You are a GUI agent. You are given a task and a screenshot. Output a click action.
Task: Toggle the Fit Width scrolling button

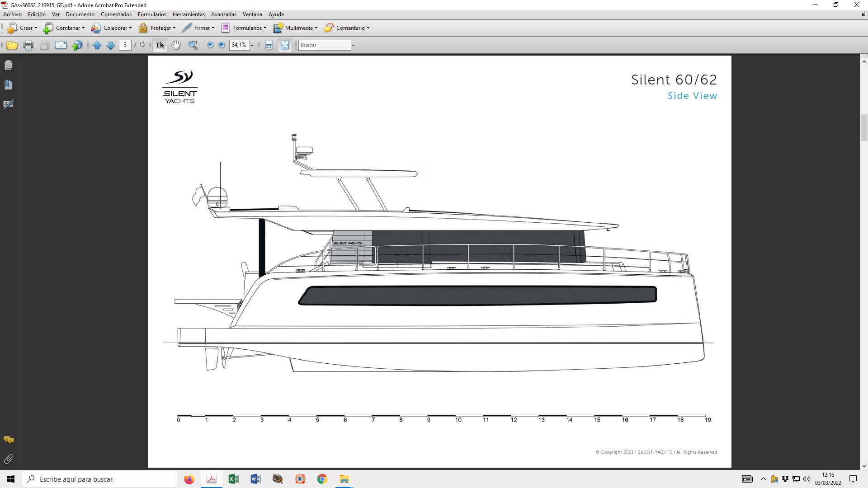tap(269, 45)
